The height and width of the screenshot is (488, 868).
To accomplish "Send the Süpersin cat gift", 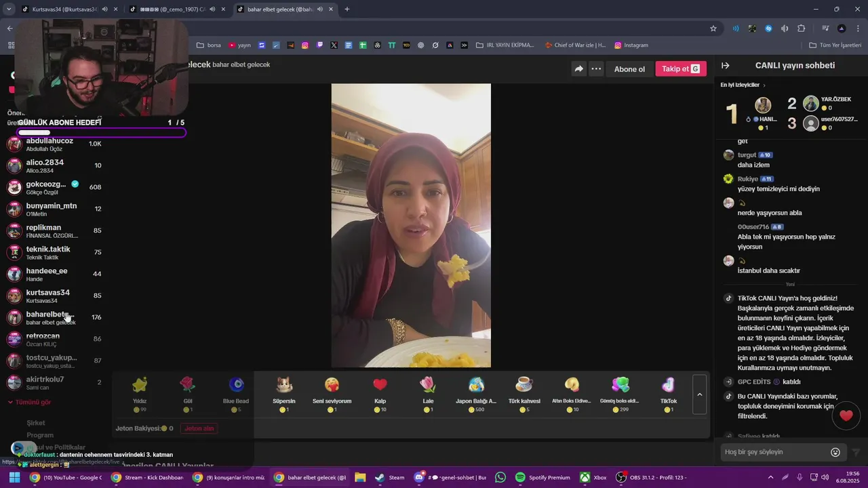I will [x=284, y=394].
